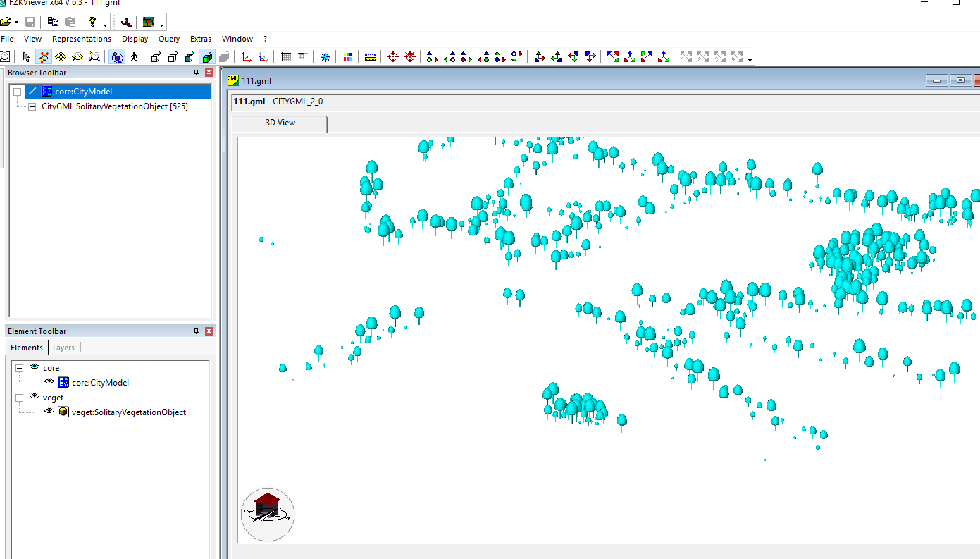
Task: Collapse the veget group in Element Toolbar
Action: (20, 398)
